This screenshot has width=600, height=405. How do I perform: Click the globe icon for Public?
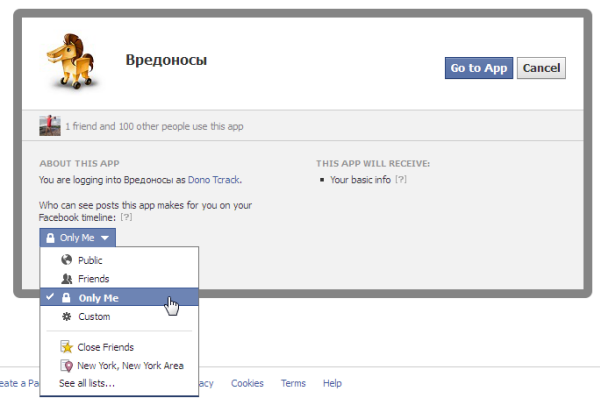click(x=67, y=260)
